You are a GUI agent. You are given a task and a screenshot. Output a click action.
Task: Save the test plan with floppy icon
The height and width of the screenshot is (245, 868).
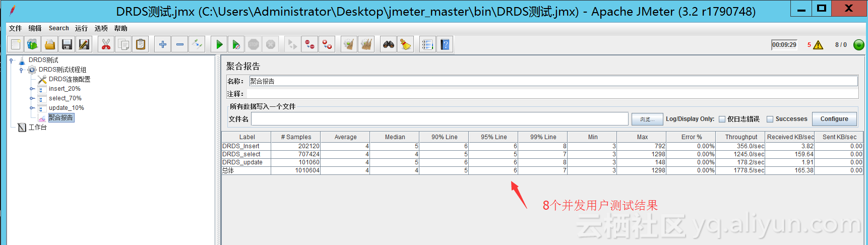click(x=67, y=44)
